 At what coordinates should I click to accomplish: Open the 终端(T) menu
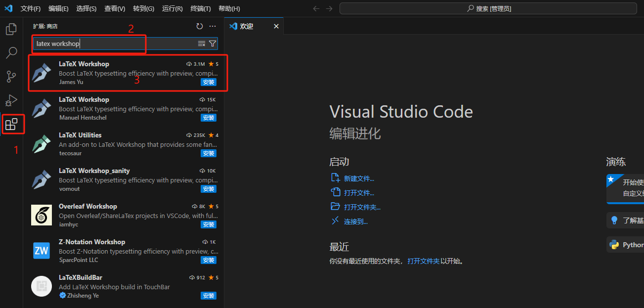tap(200, 8)
